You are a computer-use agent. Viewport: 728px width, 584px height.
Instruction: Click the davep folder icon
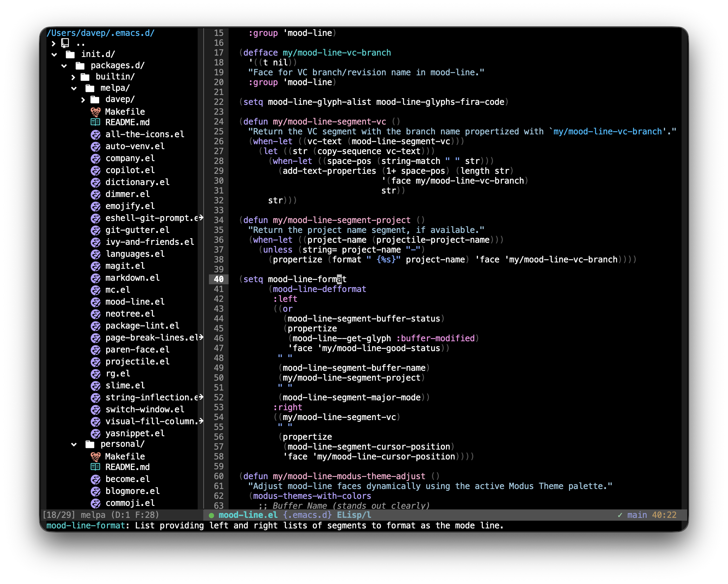[95, 99]
